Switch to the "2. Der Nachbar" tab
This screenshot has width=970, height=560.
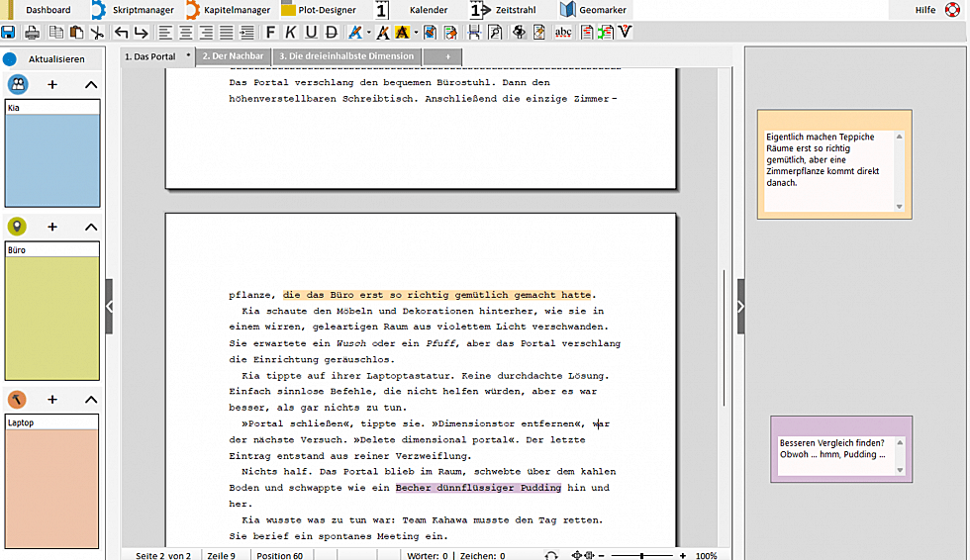[233, 56]
